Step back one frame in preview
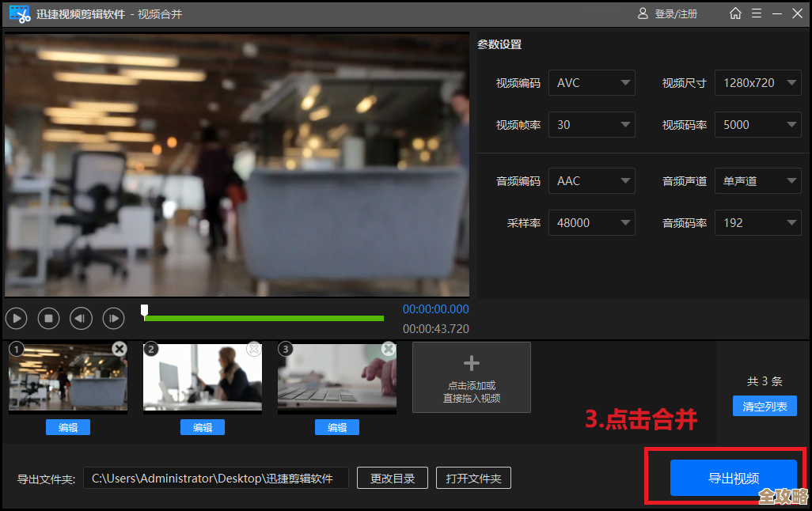The width and height of the screenshot is (812, 511). (81, 318)
